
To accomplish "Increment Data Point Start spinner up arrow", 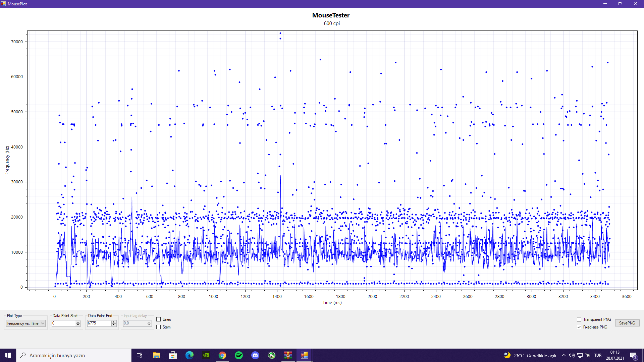I will tap(78, 322).
